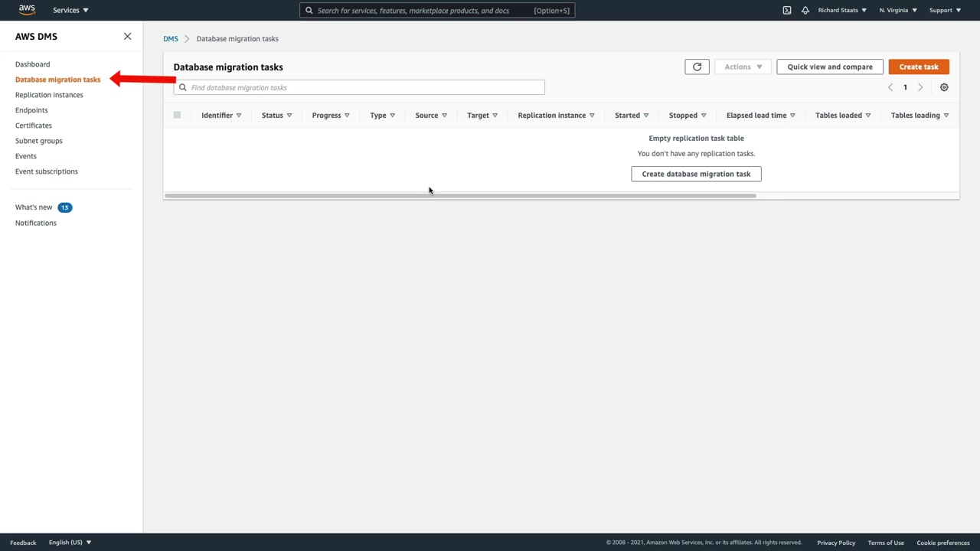
Task: Open the Endpoints page
Action: click(31, 110)
